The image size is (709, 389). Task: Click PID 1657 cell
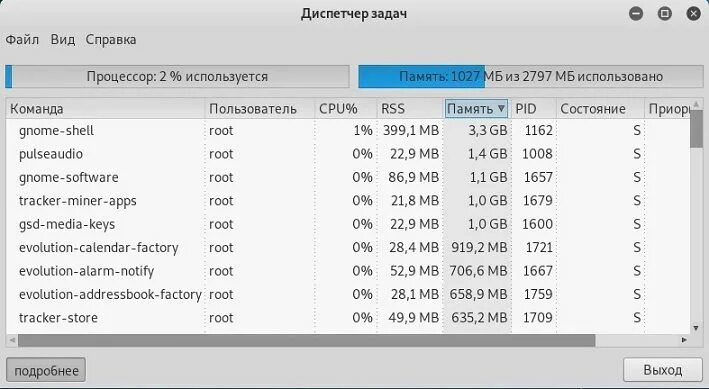(538, 178)
